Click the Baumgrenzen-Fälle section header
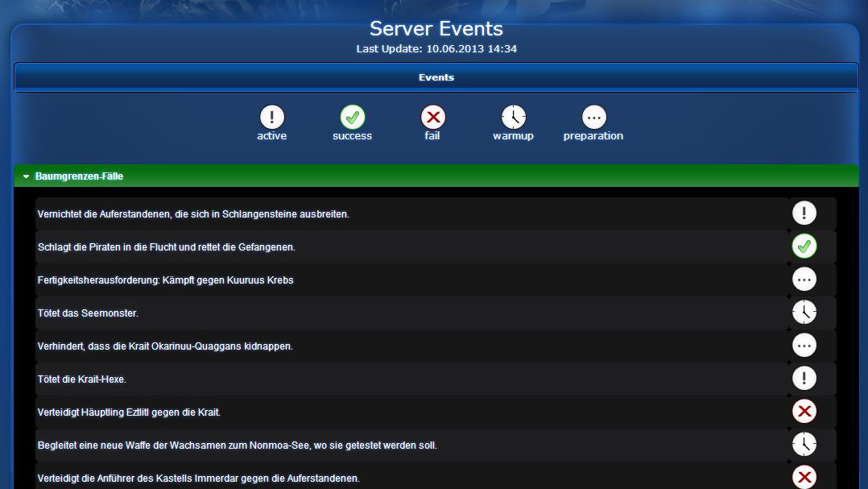Viewport: 868px width, 489px height. point(436,176)
